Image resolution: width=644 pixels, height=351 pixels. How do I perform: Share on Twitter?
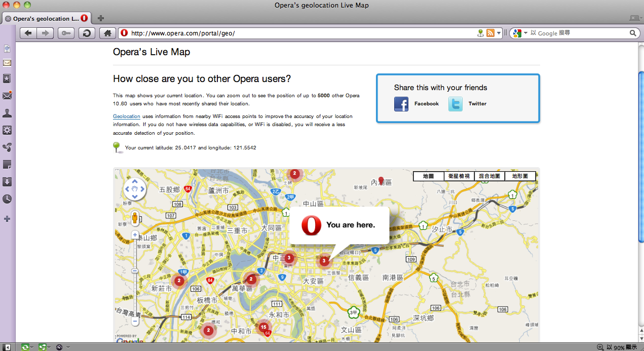click(x=477, y=103)
